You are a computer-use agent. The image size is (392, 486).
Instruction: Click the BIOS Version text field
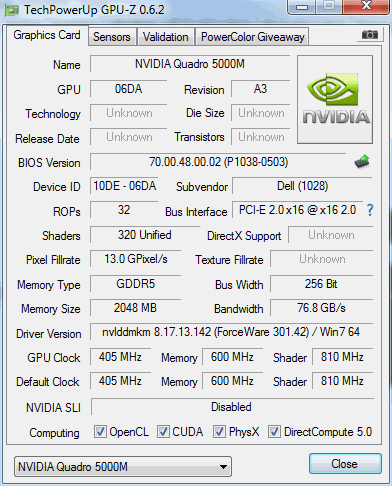[x=218, y=162]
